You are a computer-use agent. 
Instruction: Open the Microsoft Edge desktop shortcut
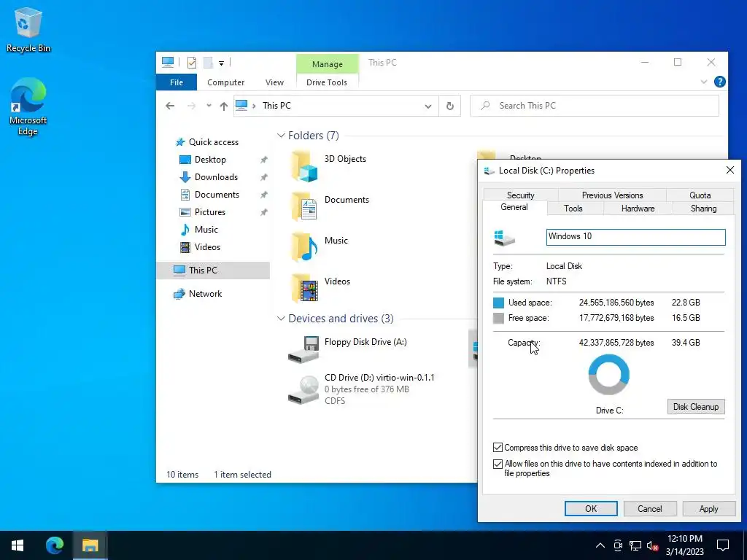pyautogui.click(x=28, y=106)
